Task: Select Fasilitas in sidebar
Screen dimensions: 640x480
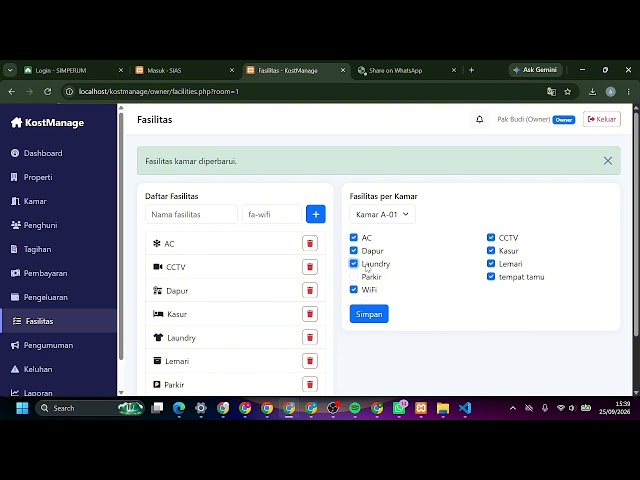Action: (58, 321)
